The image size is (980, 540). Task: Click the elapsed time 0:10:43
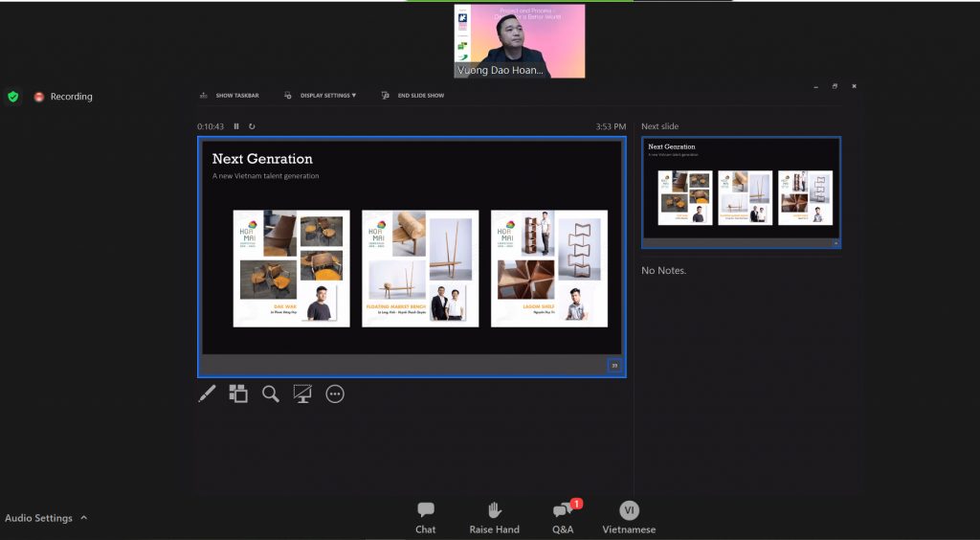211,126
